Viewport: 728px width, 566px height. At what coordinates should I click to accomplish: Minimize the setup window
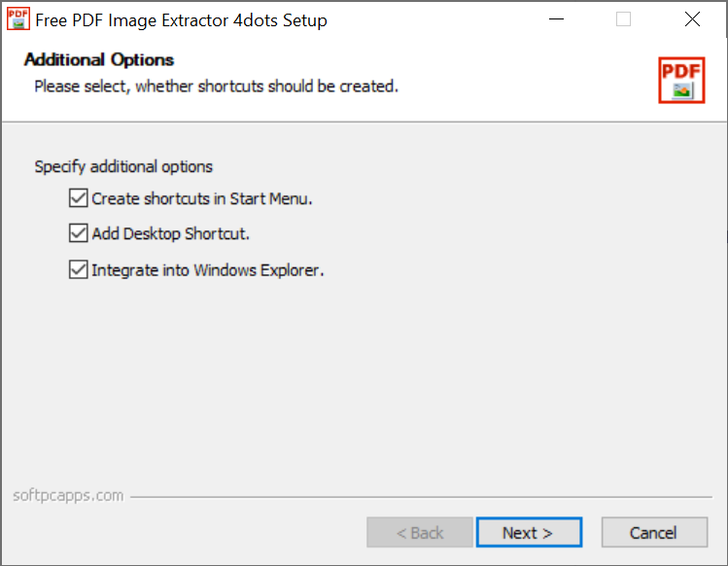[556, 19]
